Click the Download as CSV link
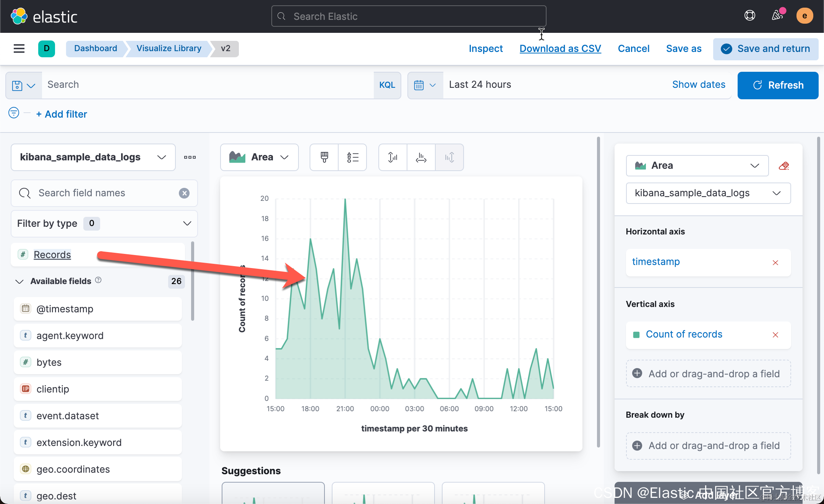824x504 pixels. [560, 48]
